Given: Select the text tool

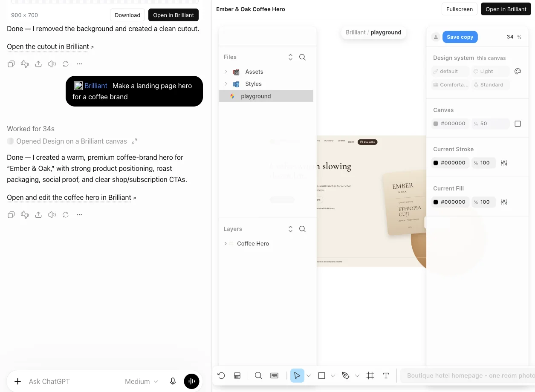Looking at the screenshot, I should pos(386,375).
